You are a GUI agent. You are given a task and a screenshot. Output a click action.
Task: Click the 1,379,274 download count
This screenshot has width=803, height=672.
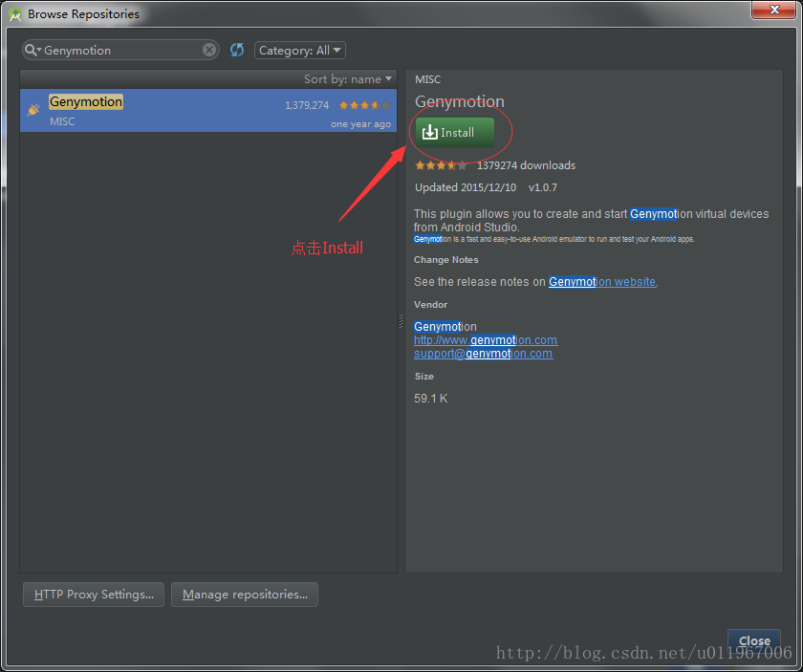[307, 105]
